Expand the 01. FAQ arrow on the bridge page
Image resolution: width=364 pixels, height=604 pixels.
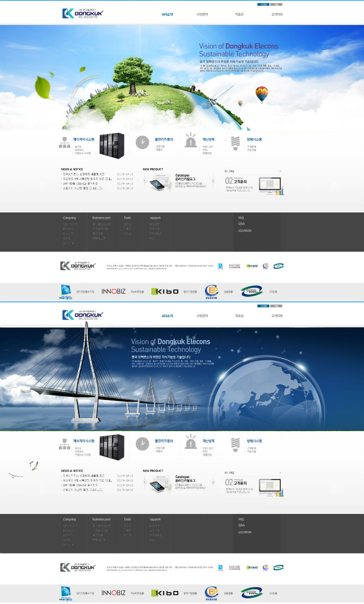pyautogui.click(x=280, y=473)
